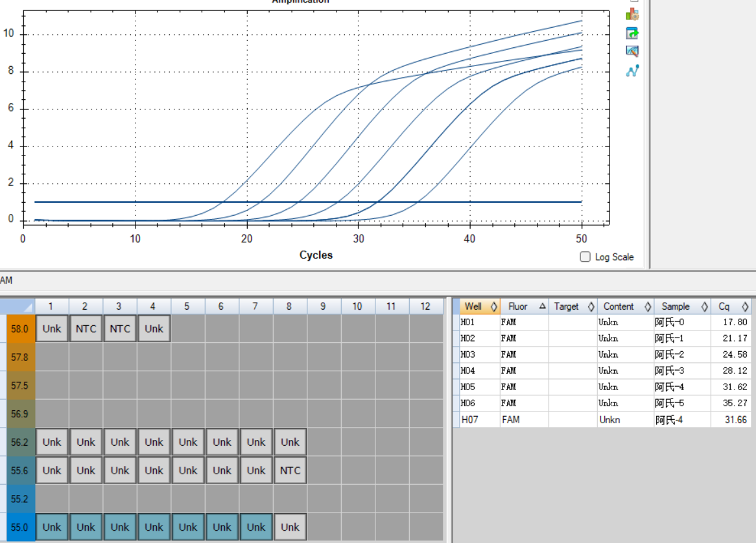The height and width of the screenshot is (543, 756).
Task: Select the H07 well cell in table
Action: coord(480,420)
